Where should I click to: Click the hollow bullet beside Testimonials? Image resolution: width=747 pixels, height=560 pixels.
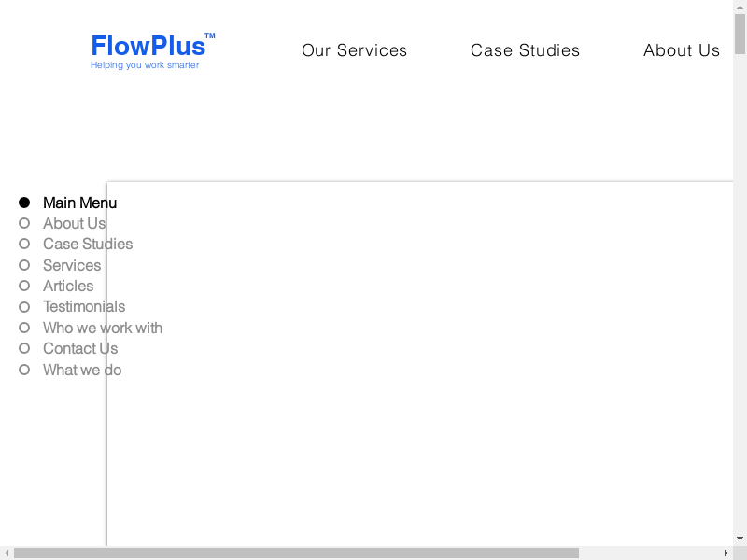click(x=24, y=306)
